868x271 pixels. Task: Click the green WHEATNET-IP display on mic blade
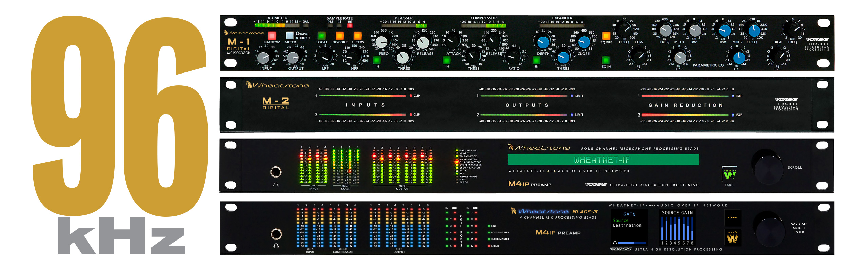click(603, 160)
